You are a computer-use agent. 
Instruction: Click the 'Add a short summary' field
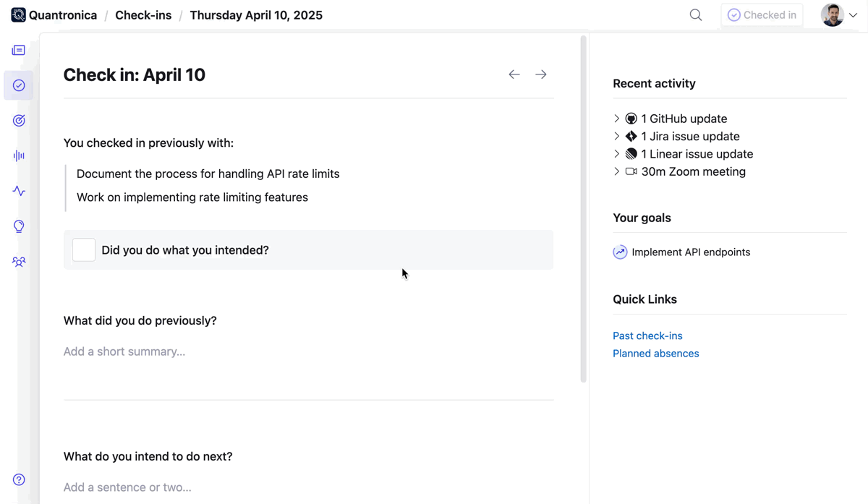click(308, 351)
